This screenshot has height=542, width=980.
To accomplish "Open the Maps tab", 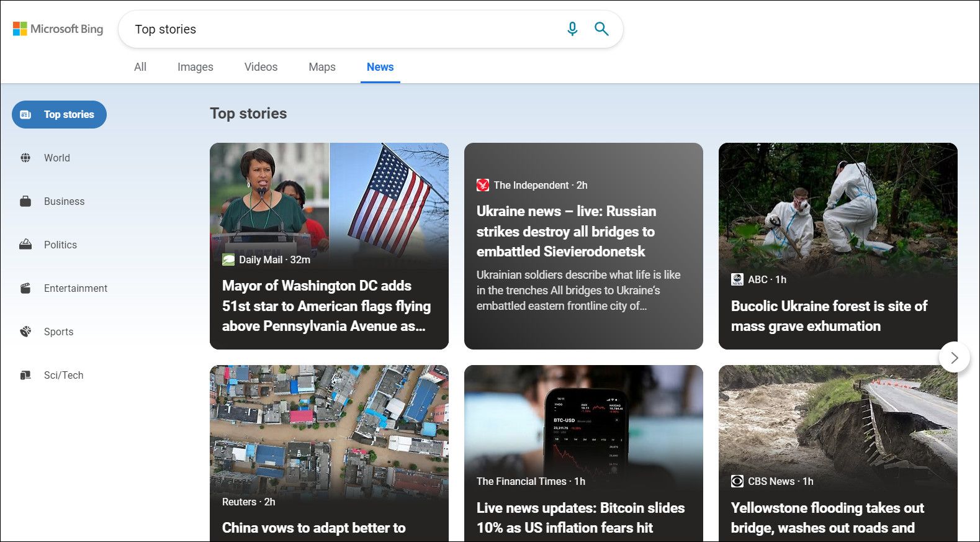I will (322, 67).
